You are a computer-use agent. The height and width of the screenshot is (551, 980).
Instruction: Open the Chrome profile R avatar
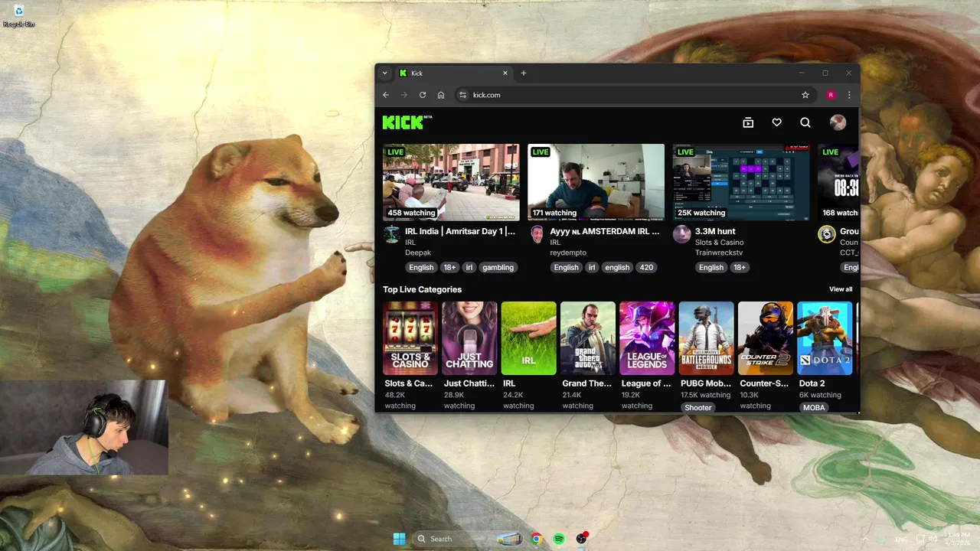point(831,95)
